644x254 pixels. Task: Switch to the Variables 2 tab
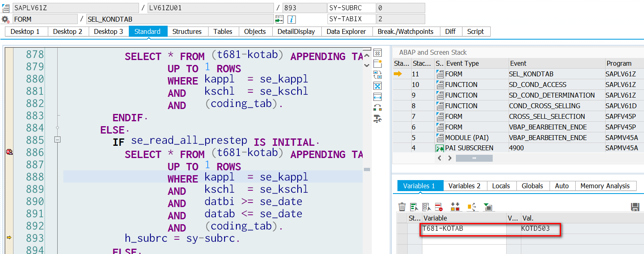pos(464,186)
